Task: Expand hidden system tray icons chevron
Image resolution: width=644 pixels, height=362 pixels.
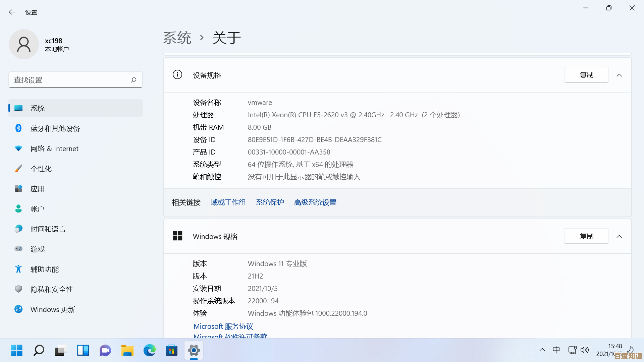Action: [x=542, y=350]
